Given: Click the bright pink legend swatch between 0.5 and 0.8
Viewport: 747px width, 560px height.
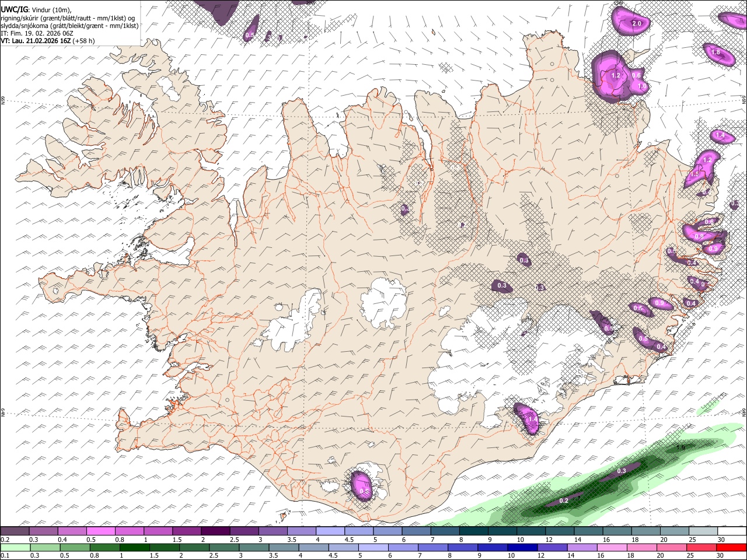Looking at the screenshot, I should (x=101, y=531).
